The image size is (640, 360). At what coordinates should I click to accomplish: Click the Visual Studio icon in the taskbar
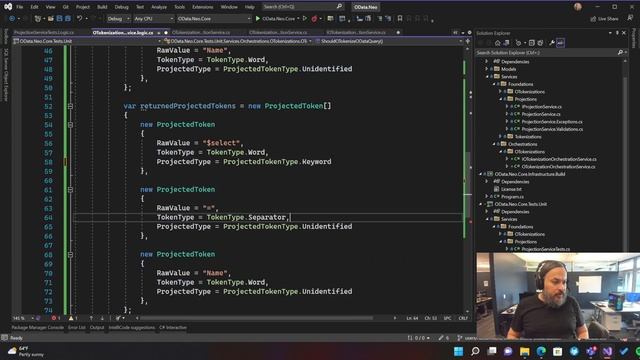pos(607,351)
